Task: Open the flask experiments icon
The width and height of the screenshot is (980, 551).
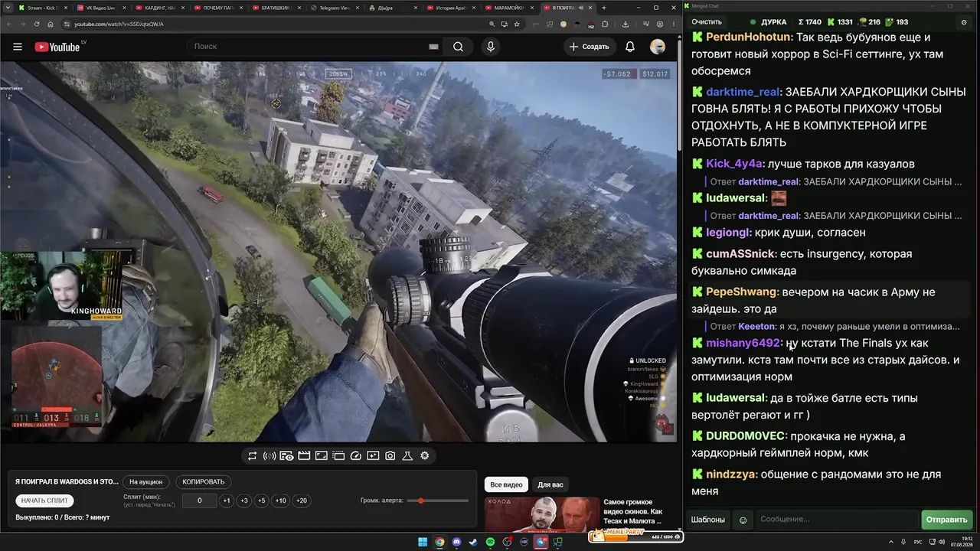Action: 407,456
